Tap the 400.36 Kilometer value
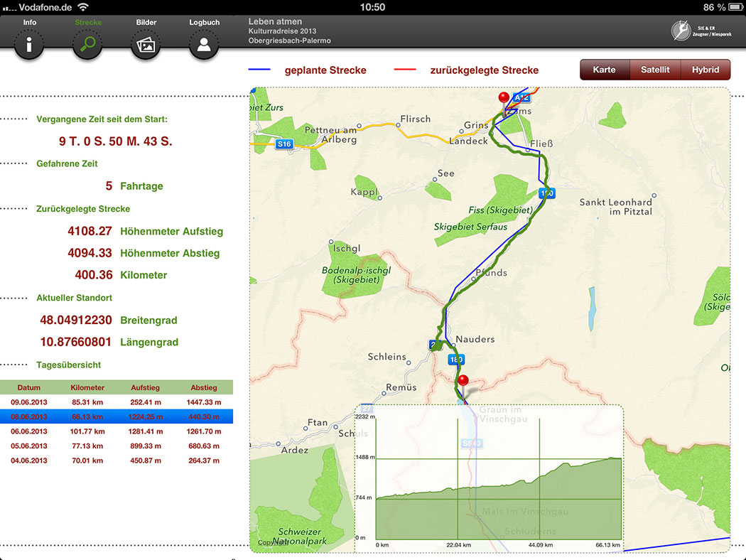 point(94,275)
